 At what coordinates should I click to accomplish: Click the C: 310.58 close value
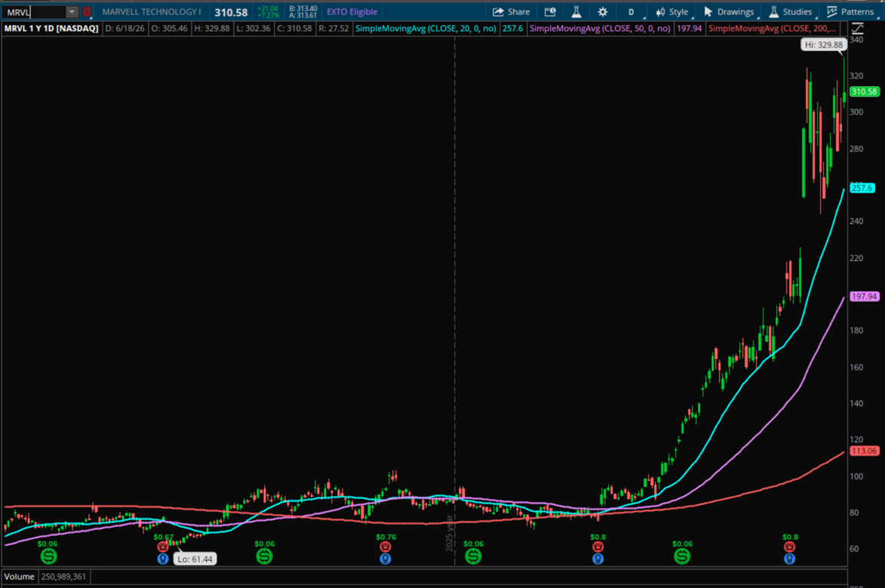(294, 28)
